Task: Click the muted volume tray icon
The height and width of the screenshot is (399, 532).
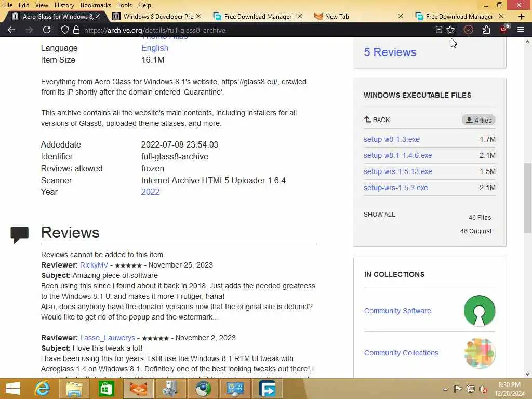Action: [x=483, y=389]
